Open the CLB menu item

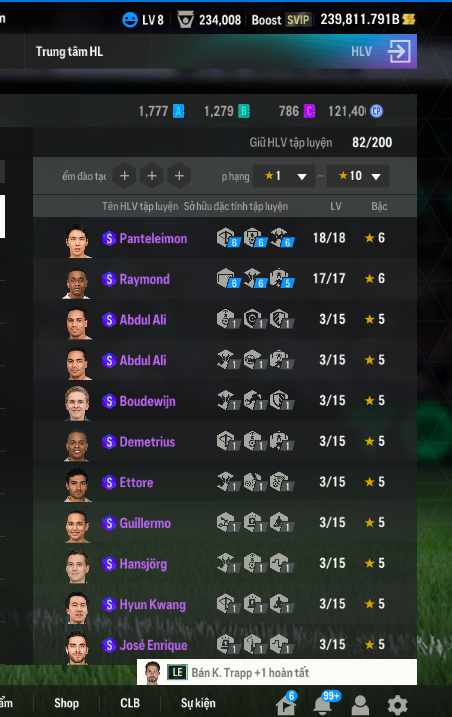pyautogui.click(x=130, y=703)
